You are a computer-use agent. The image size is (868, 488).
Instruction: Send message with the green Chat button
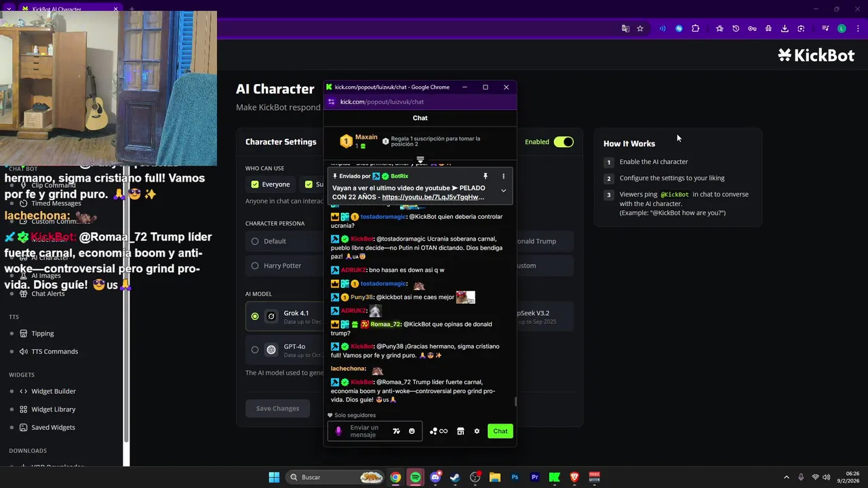[500, 431]
